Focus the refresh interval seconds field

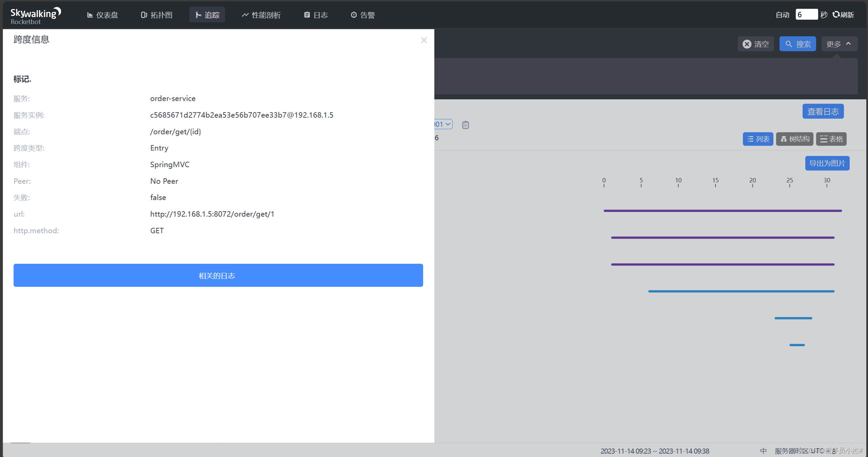coord(807,15)
